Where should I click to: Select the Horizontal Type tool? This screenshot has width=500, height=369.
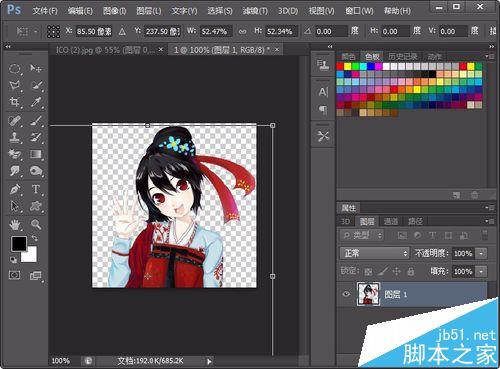36,189
